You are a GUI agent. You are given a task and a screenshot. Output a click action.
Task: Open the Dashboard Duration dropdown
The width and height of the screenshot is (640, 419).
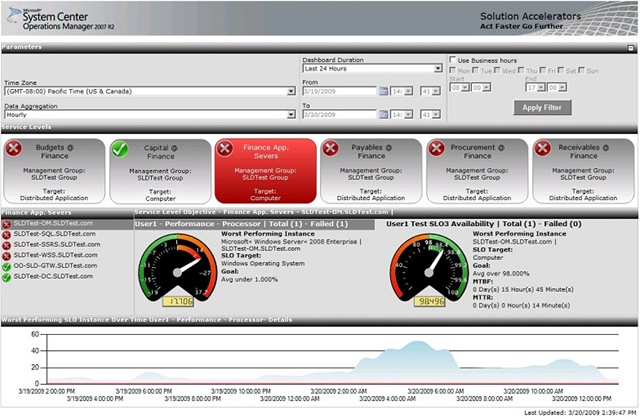[438, 69]
